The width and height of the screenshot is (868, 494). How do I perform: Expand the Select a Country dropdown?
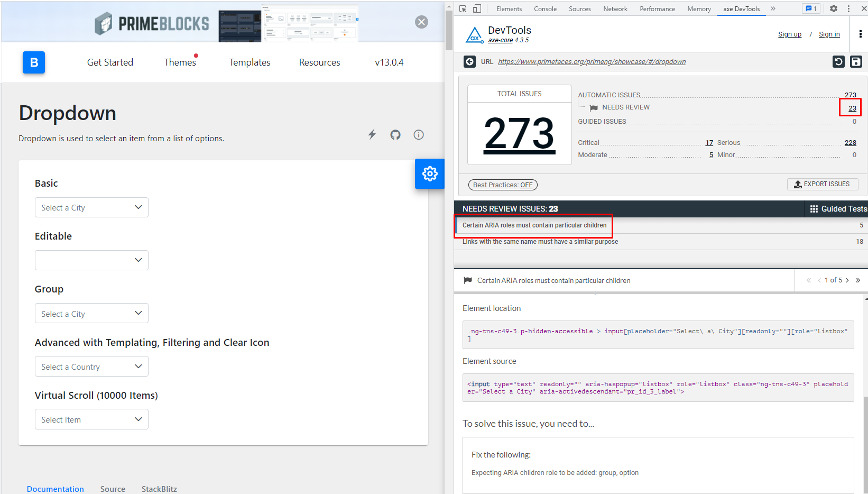coord(91,366)
